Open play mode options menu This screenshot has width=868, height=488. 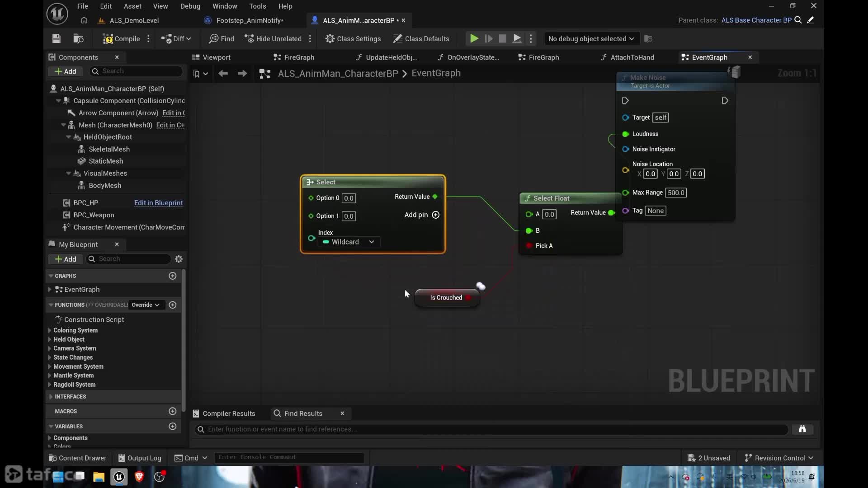pyautogui.click(x=531, y=39)
